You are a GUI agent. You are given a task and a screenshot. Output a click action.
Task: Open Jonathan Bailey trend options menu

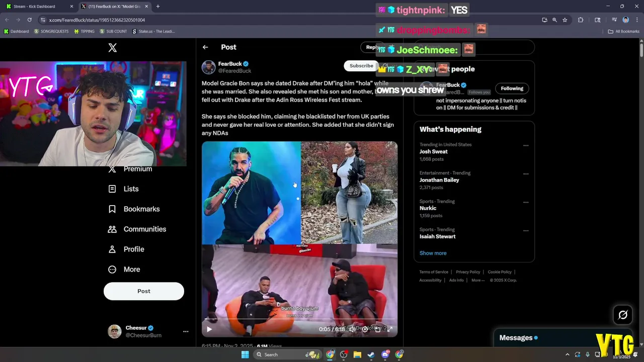(526, 174)
